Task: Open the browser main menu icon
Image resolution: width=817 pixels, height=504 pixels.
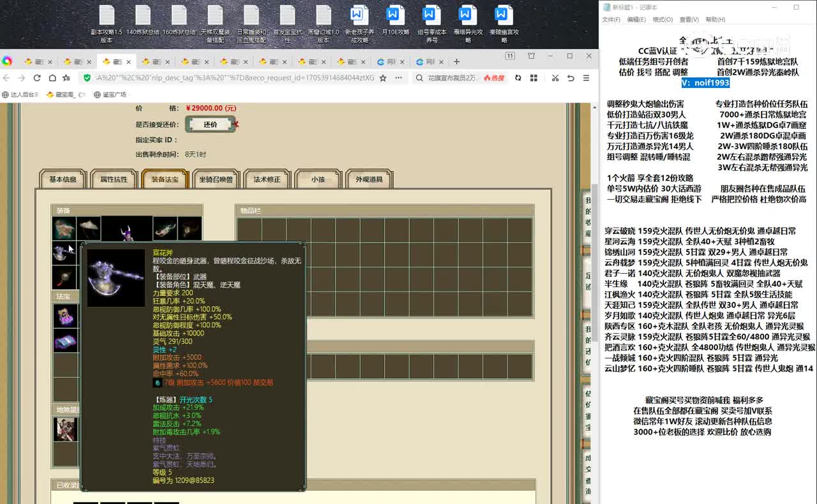Action: (586, 78)
